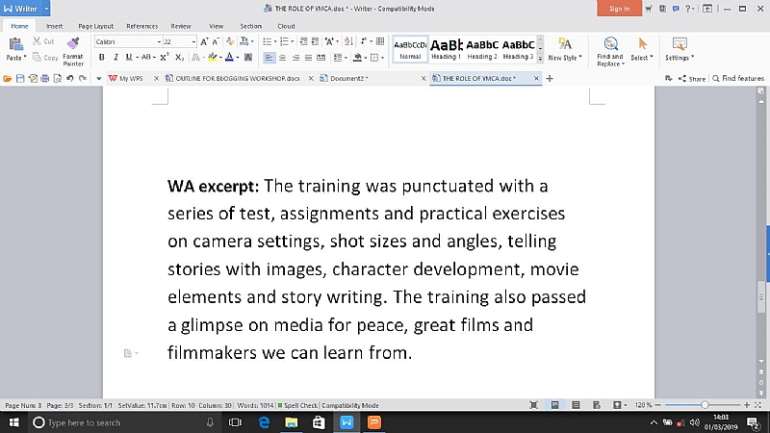Apply superscript formatting

pyautogui.click(x=165, y=57)
